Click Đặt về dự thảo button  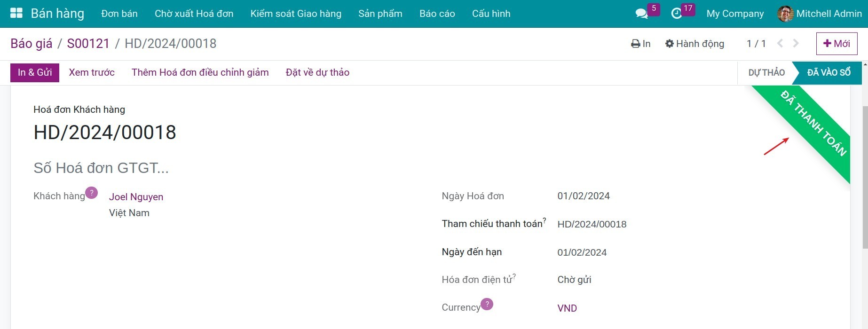tap(317, 72)
